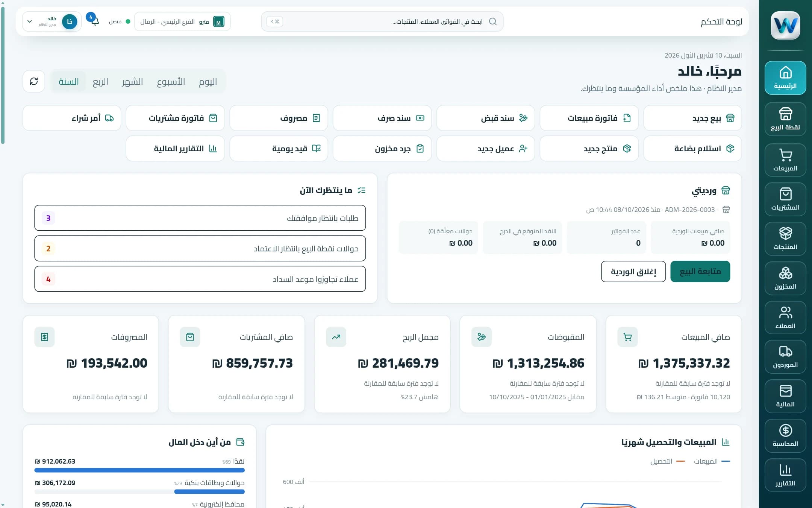Open العملاء customers section
812x508 pixels.
[785, 318]
